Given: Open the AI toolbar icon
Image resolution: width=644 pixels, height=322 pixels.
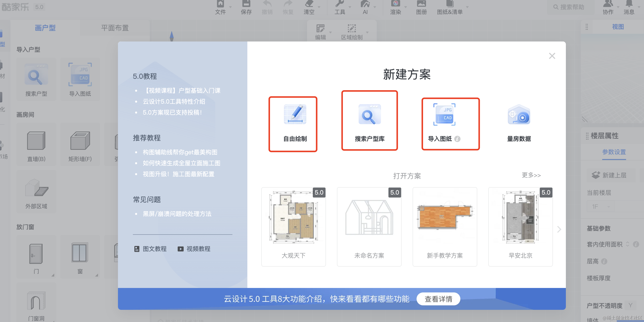Looking at the screenshot, I should coord(365,3).
